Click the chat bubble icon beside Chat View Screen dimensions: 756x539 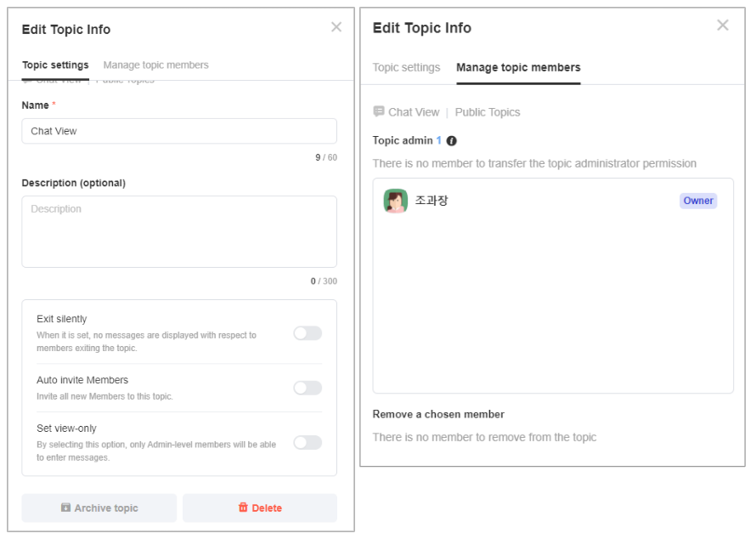point(379,111)
